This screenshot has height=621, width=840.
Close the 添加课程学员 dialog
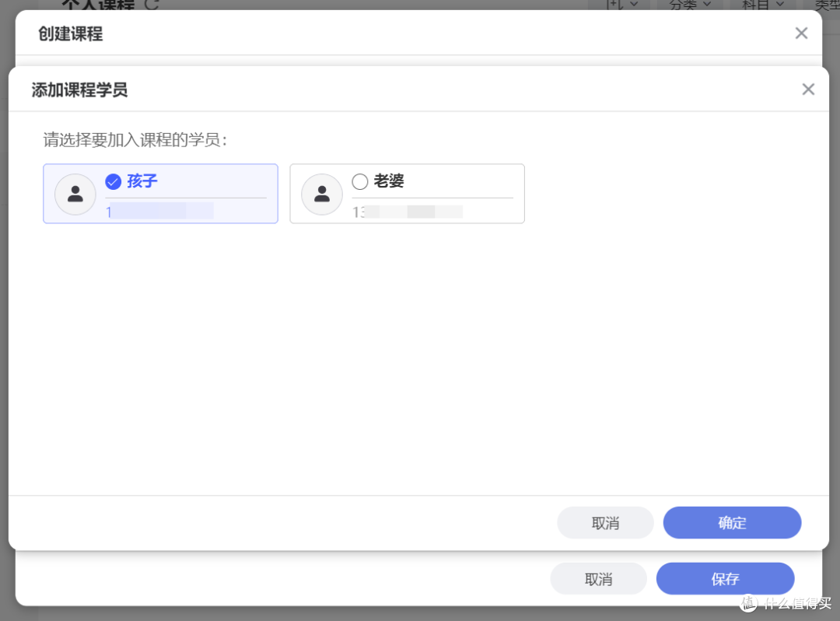click(x=808, y=89)
